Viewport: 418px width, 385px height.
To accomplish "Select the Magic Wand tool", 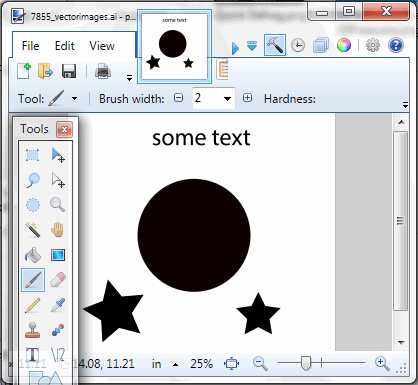I will (33, 230).
